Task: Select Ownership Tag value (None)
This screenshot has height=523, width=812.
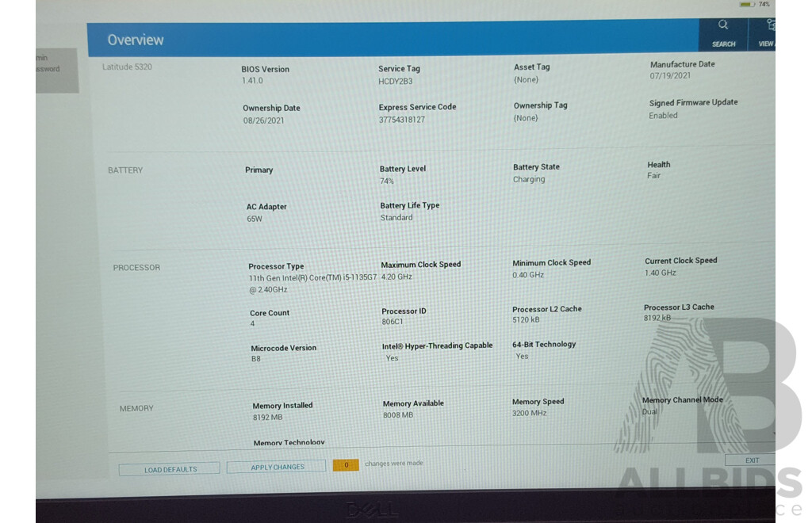Action: 526,118
